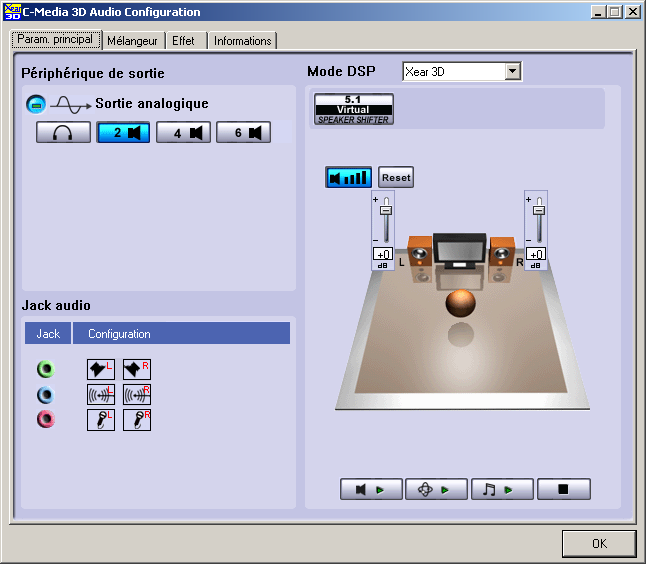This screenshot has height=564, width=646.
Task: Select 6-speaker output mode
Action: coord(243,132)
